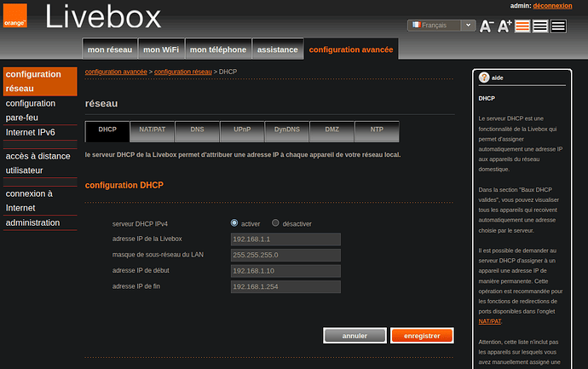The height and width of the screenshot is (369, 588).
Task: Click the DHCP heading in aide panel
Action: (487, 98)
